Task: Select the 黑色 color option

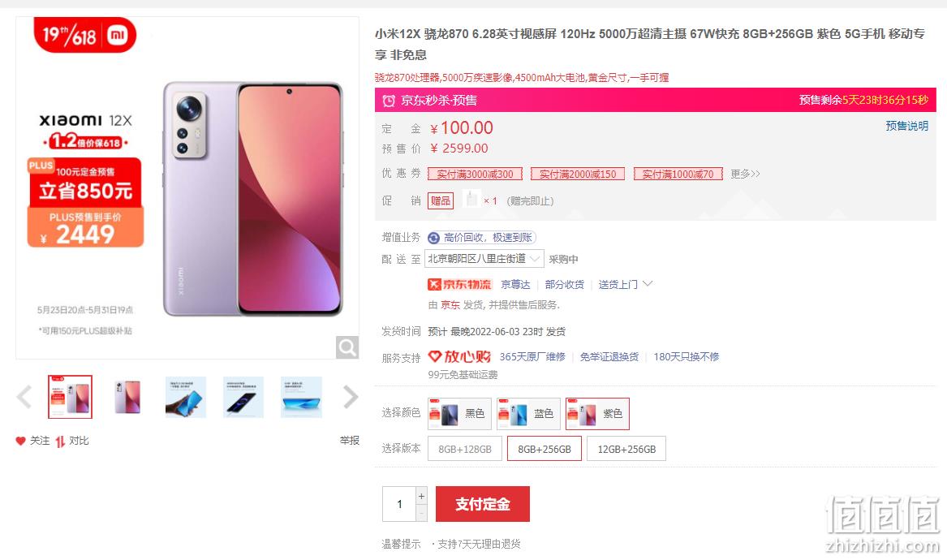Action: [459, 414]
